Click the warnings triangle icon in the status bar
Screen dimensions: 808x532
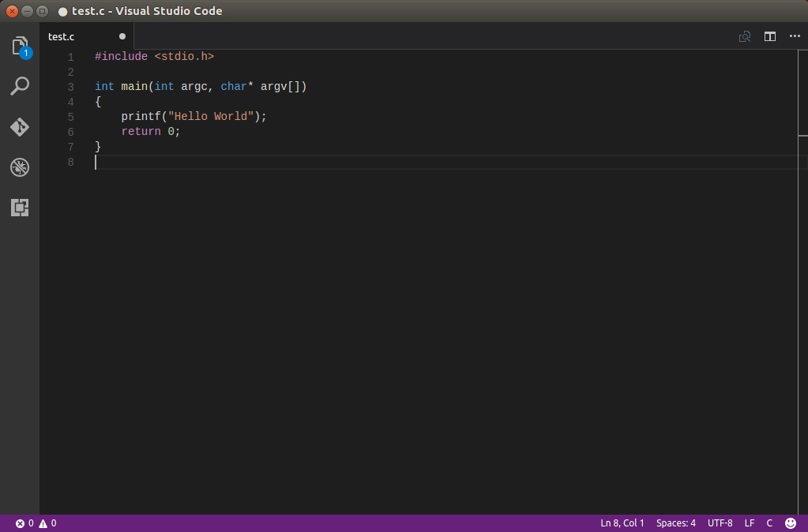pos(43,523)
